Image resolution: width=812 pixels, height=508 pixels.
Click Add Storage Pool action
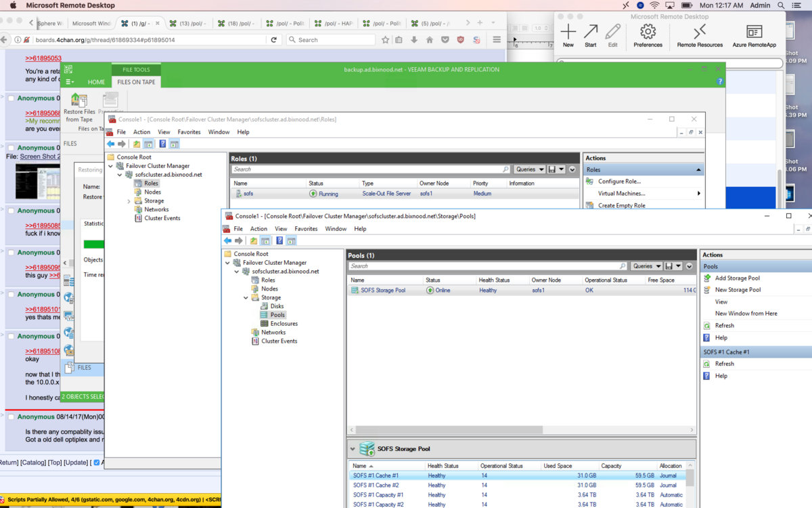point(738,278)
